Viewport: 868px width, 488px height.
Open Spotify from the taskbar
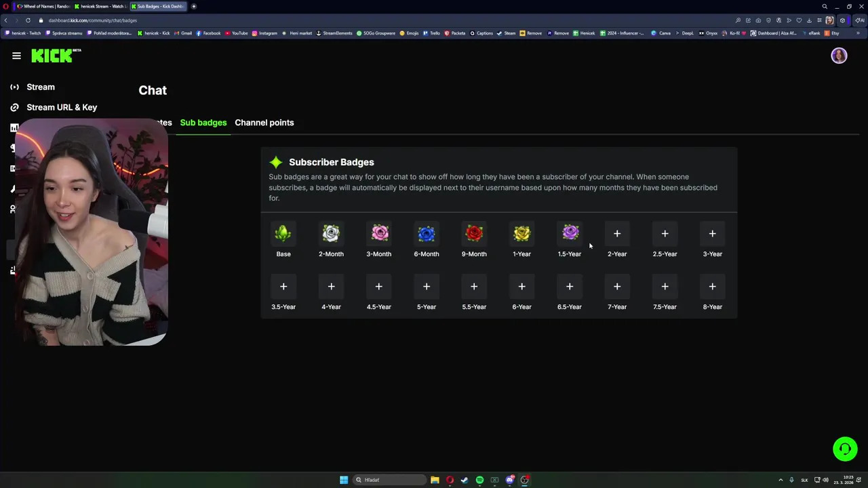pos(479,480)
